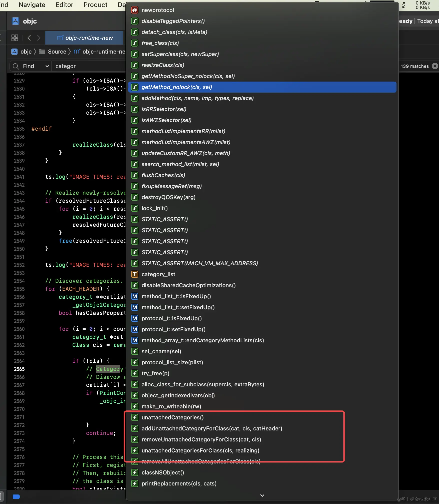Select updateCustomRR_AWZ(cls, meth) entry
Screen dimensions: 439x504
pyautogui.click(x=262, y=153)
